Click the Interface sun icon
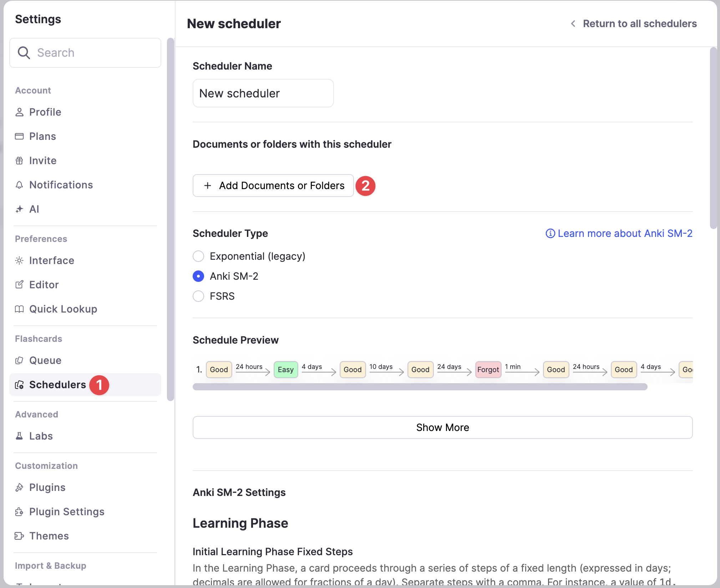 tap(19, 260)
